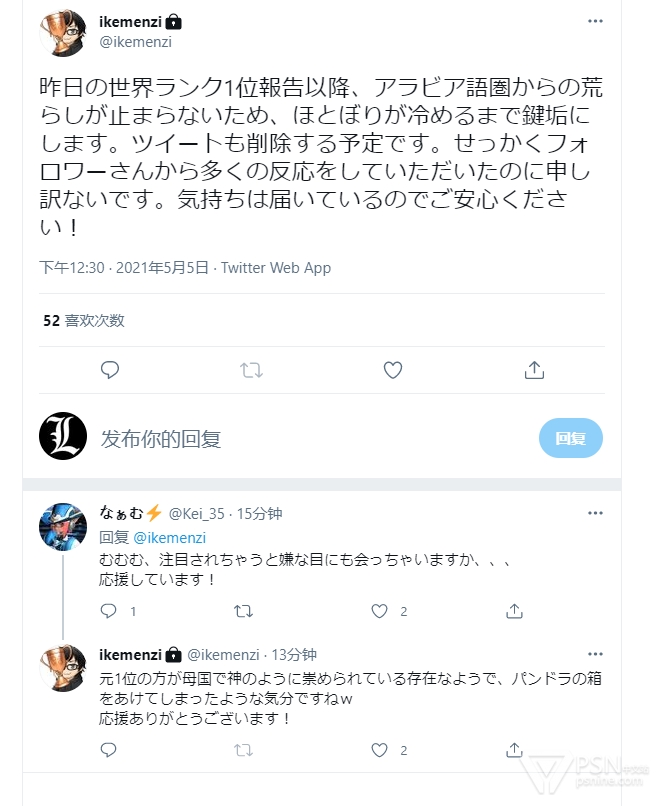The width and height of the screenshot is (660, 806).
Task: Retweet the reply from Kei_35
Action: tap(243, 610)
